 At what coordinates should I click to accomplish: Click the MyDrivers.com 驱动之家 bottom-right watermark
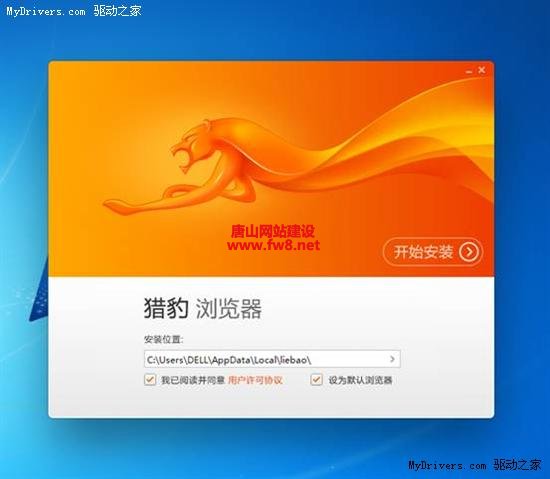click(475, 465)
